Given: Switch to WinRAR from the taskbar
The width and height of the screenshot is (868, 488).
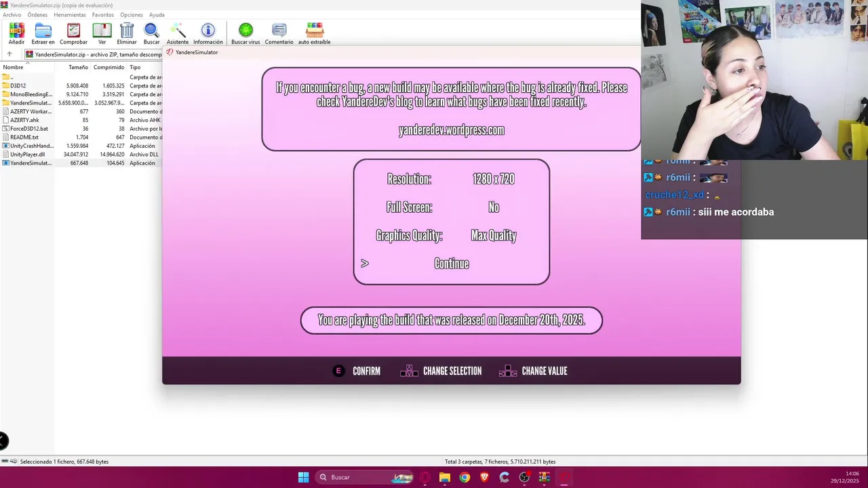Looking at the screenshot, I should 544,477.
